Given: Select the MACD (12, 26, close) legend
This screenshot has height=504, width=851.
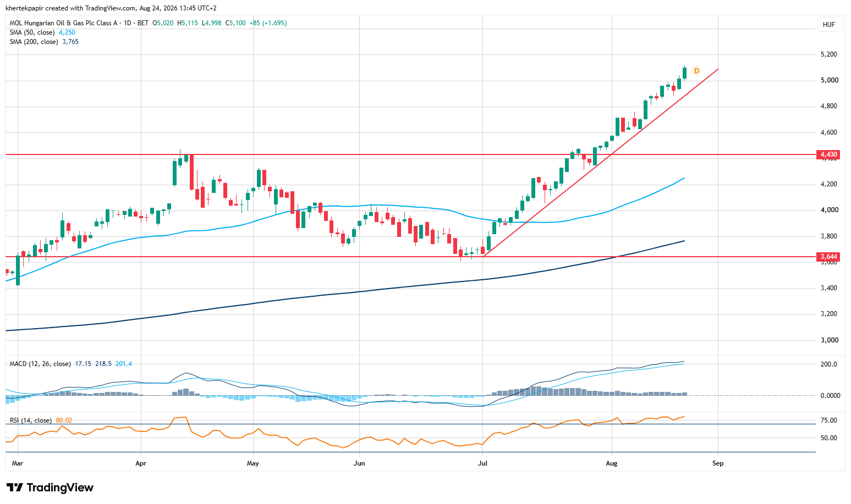Looking at the screenshot, I should 40,364.
